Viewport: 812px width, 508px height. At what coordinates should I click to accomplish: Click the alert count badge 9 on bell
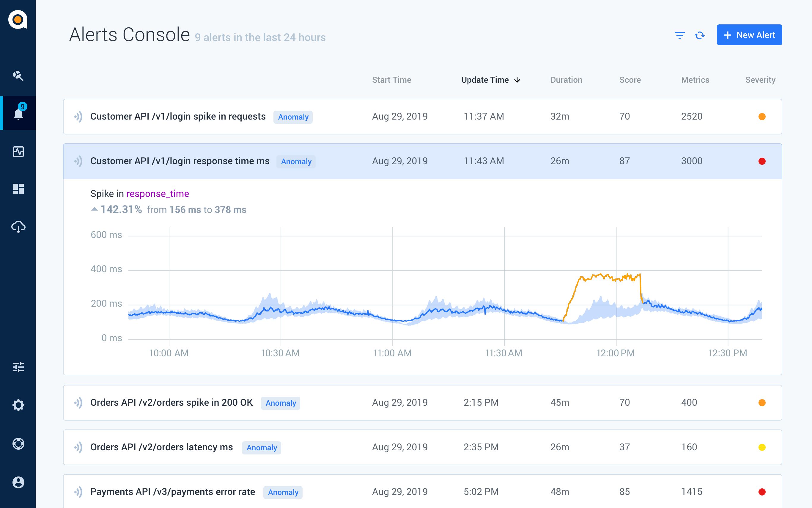[23, 106]
